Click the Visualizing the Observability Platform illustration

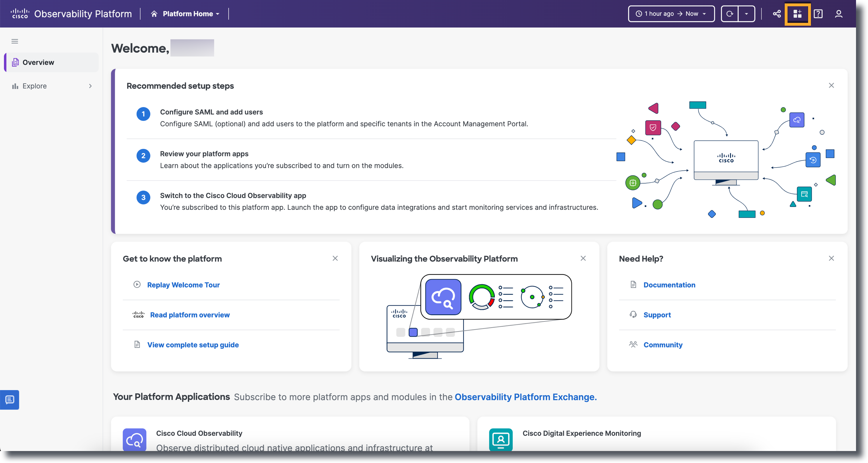pos(479,316)
